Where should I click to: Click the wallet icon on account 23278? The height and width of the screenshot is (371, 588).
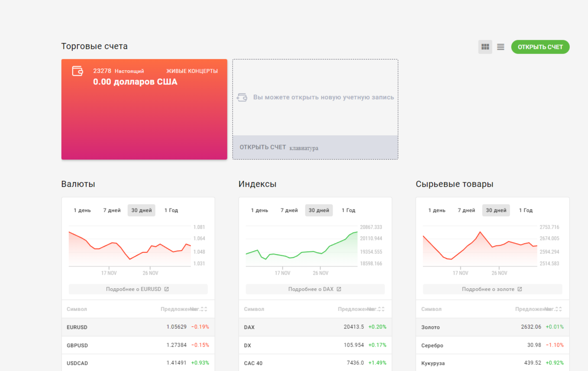click(x=78, y=71)
